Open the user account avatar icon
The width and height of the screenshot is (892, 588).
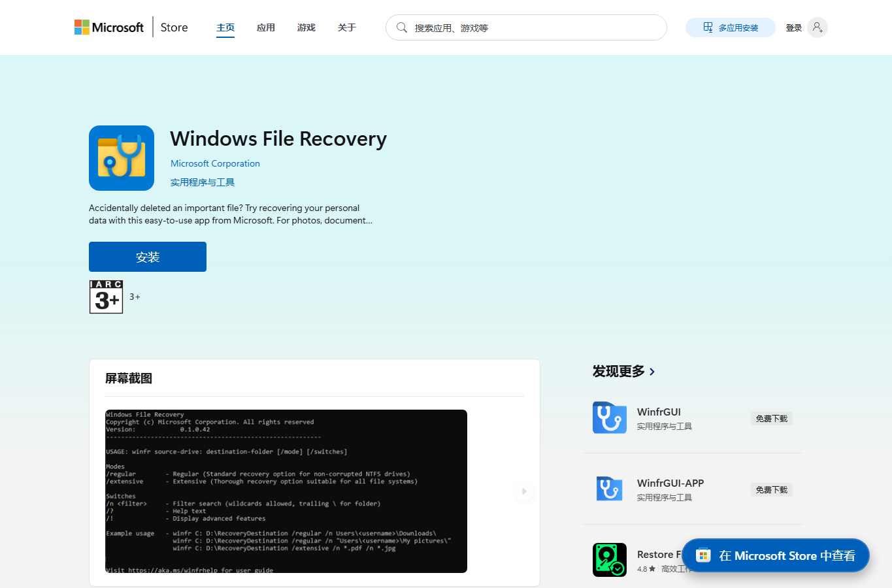tap(818, 27)
